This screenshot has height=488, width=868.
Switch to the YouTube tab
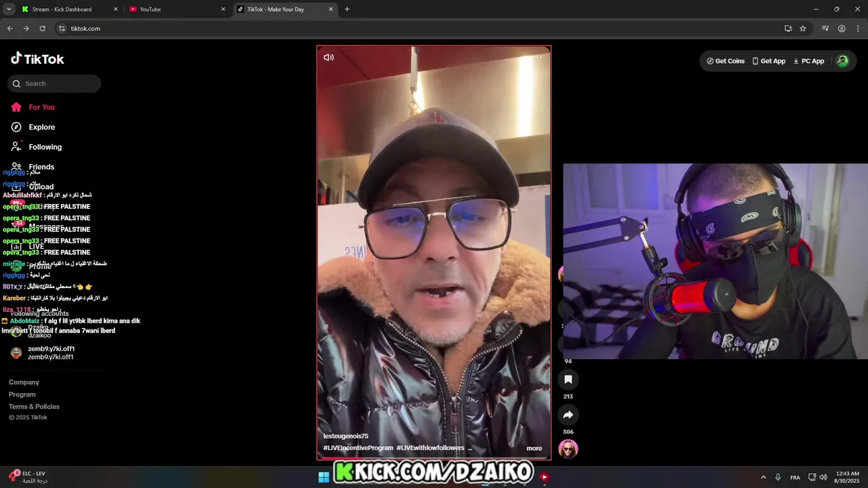[x=178, y=9]
